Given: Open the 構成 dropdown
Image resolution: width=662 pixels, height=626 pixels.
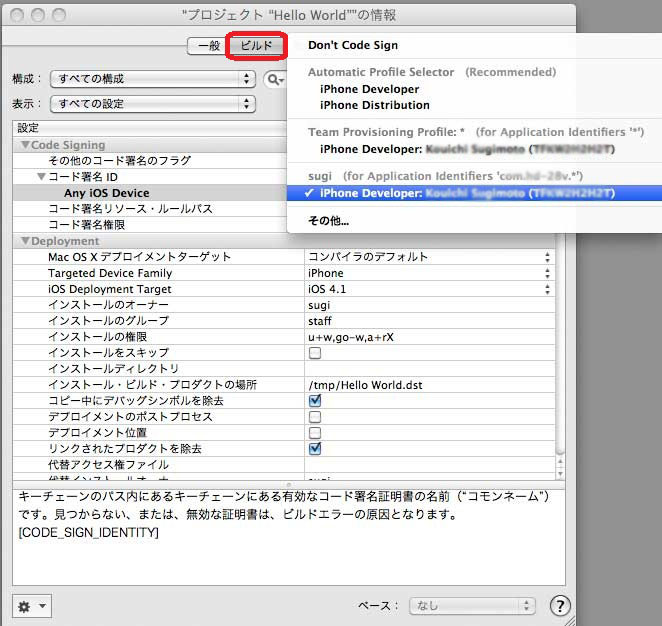Looking at the screenshot, I should 150,79.
